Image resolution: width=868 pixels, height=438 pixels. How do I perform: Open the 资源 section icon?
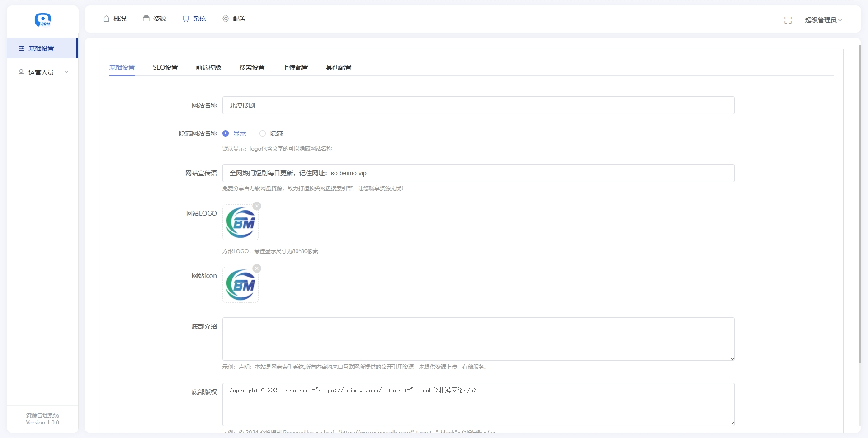[146, 19]
